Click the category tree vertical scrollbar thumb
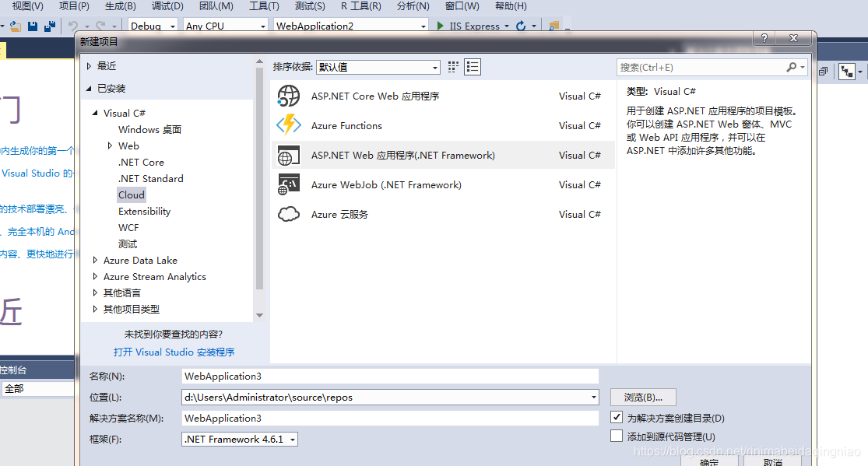Viewport: 868px width, 466px height. (259, 178)
